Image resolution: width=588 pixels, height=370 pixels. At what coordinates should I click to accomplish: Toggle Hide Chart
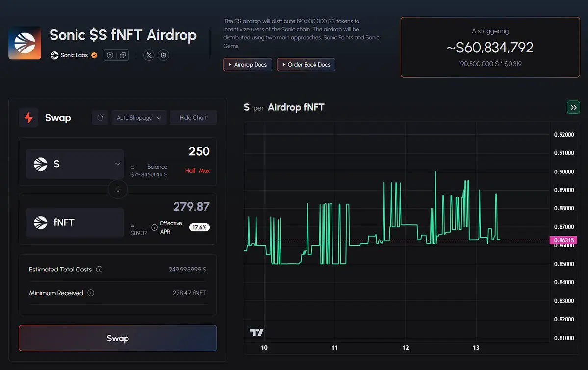tap(193, 117)
